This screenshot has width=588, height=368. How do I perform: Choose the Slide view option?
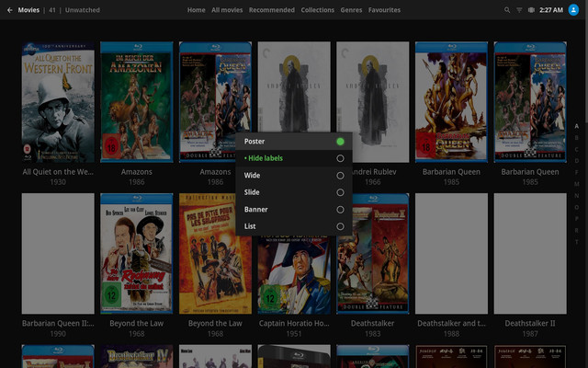[x=294, y=192]
